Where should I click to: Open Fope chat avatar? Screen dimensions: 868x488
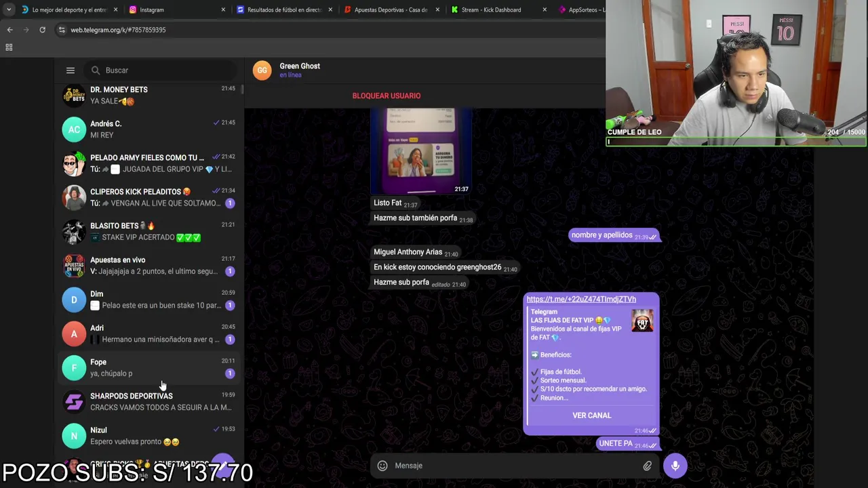coord(74,367)
